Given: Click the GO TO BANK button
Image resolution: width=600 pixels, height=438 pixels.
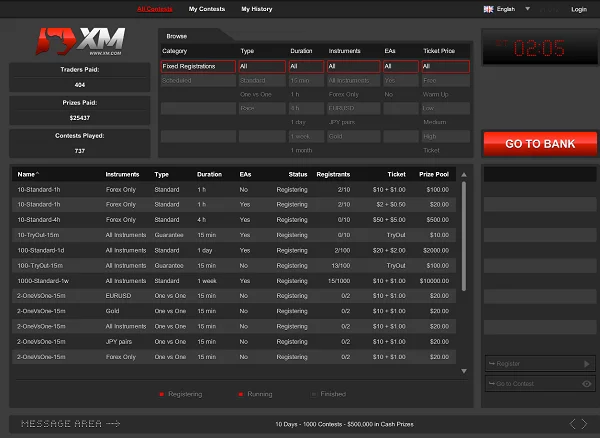Looking at the screenshot, I should pos(540,144).
